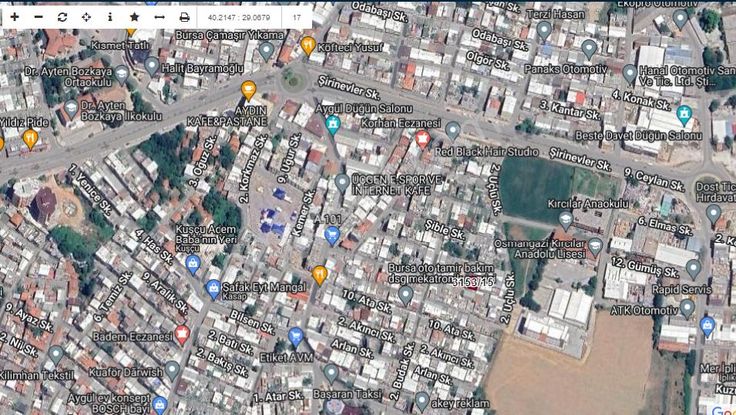The height and width of the screenshot is (415, 736).
Task: Activate the crosshair locate tool
Action: (86, 17)
